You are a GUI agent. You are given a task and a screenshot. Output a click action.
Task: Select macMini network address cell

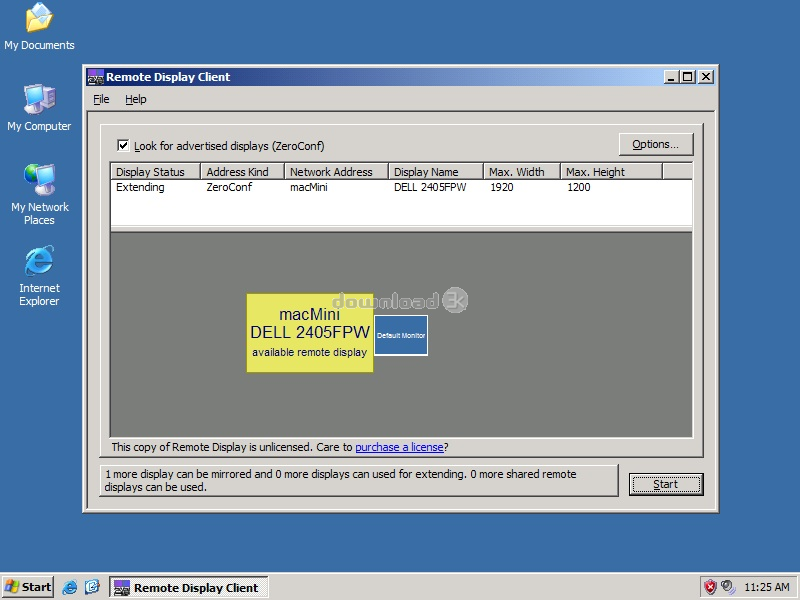click(309, 187)
